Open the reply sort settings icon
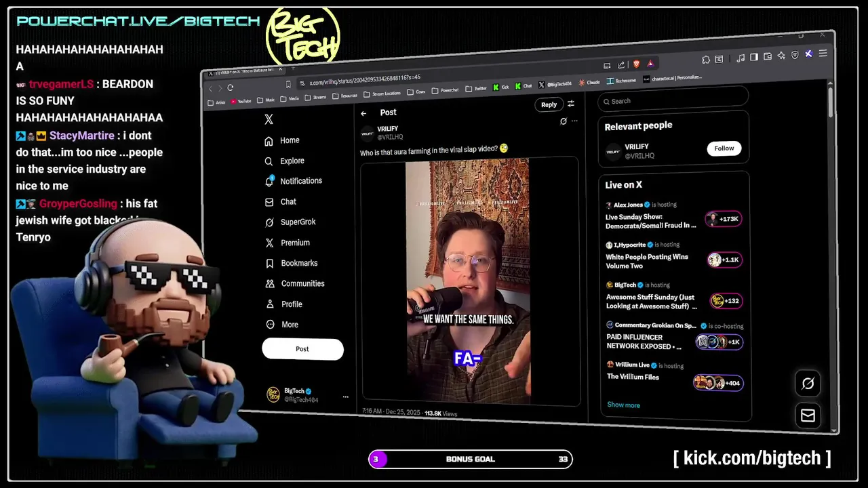The height and width of the screenshot is (488, 868). tap(571, 104)
